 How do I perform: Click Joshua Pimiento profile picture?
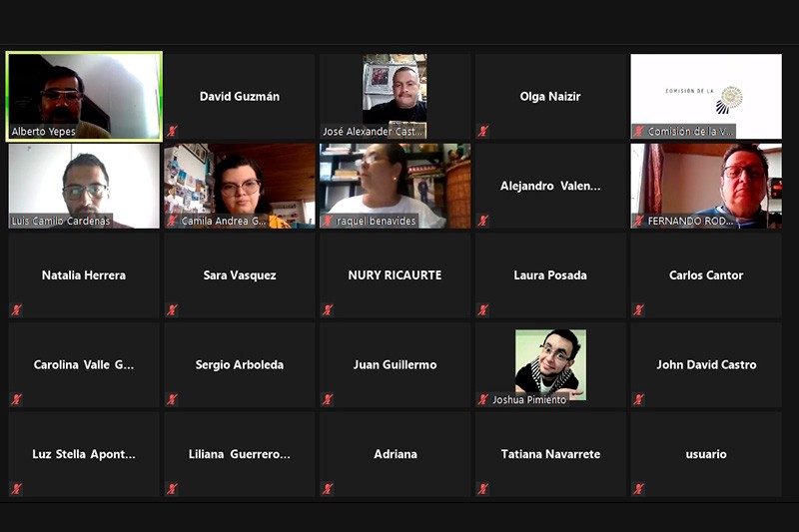[551, 364]
